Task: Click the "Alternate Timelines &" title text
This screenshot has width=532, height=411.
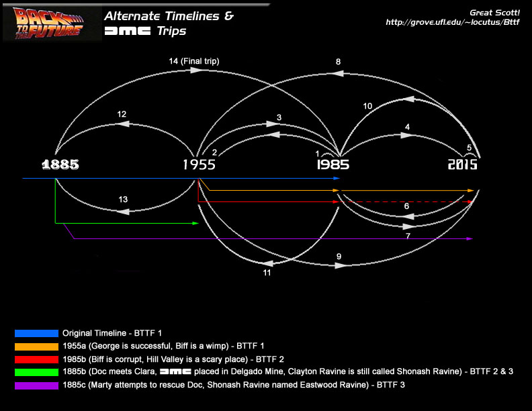Action: click(169, 16)
